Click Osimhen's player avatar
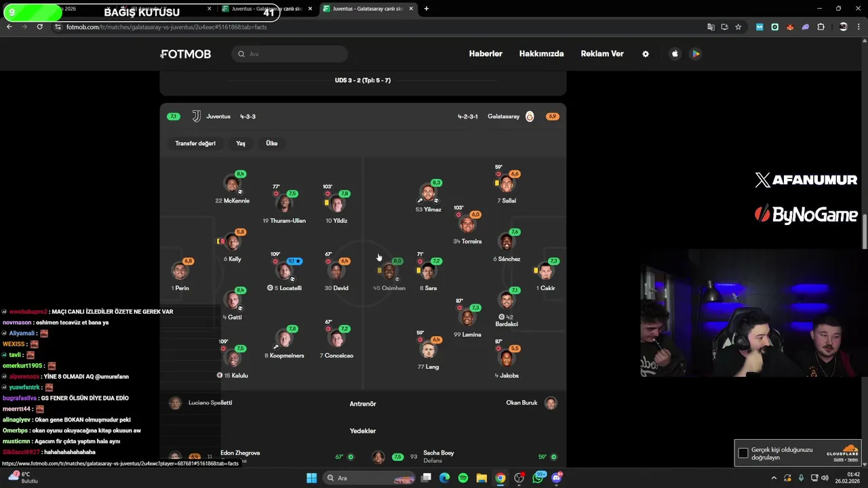This screenshot has height=488, width=868. tap(389, 271)
